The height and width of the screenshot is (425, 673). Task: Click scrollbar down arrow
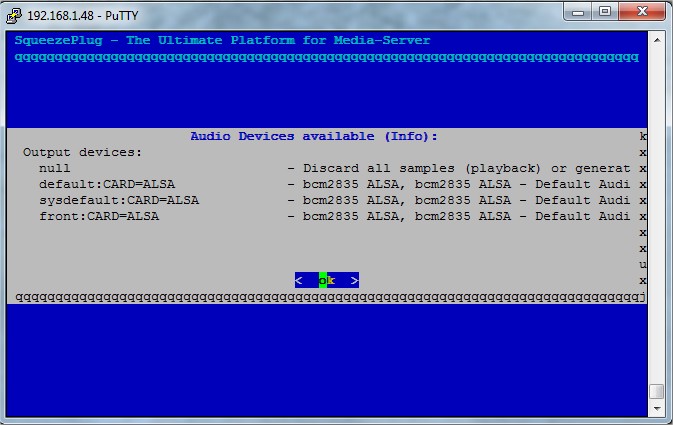[x=657, y=408]
